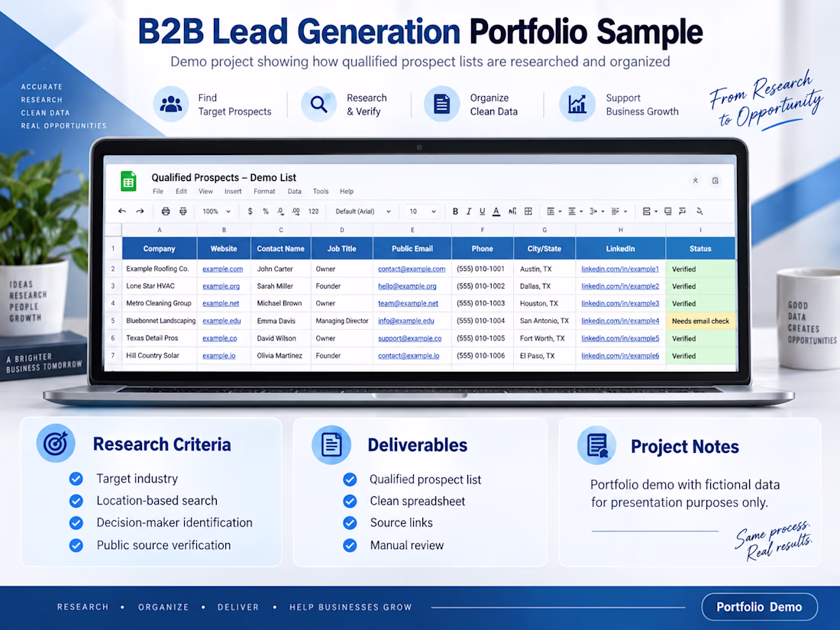Expand the text wrapping dropdown arrow

[x=603, y=212]
